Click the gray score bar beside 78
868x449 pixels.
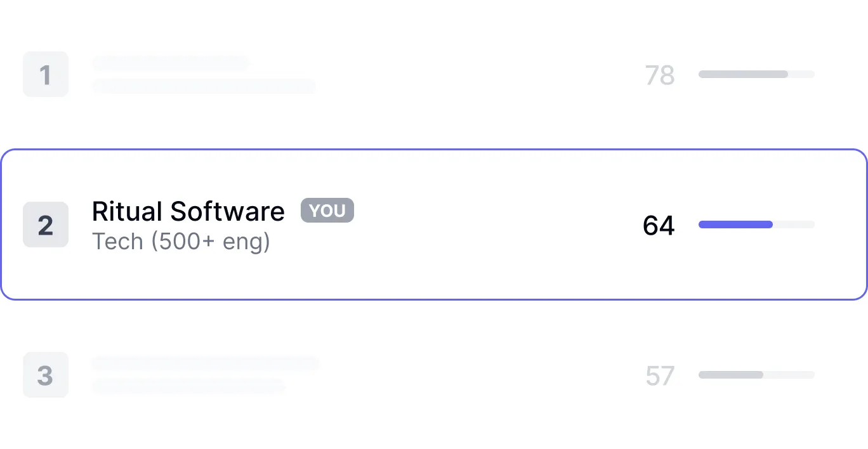tap(743, 74)
